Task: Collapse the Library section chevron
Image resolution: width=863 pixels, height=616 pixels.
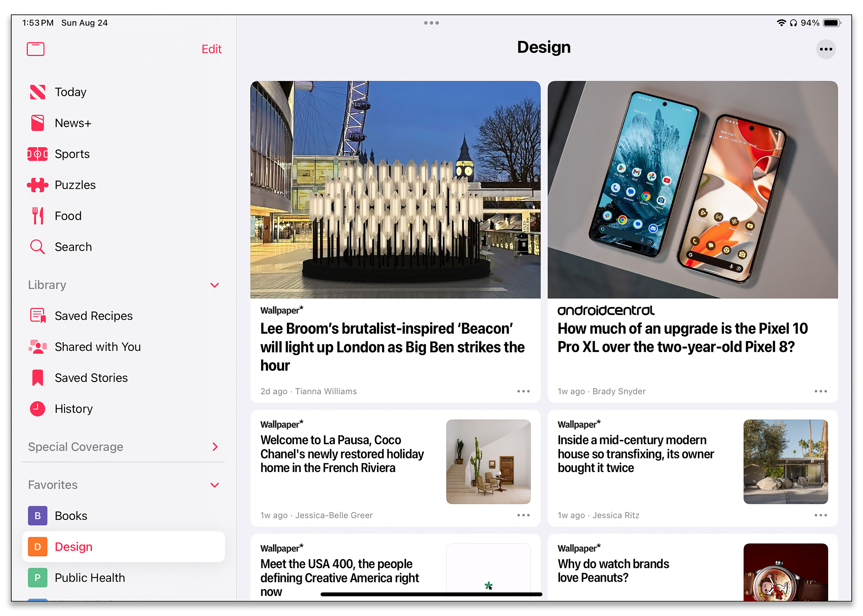Action: pos(215,285)
